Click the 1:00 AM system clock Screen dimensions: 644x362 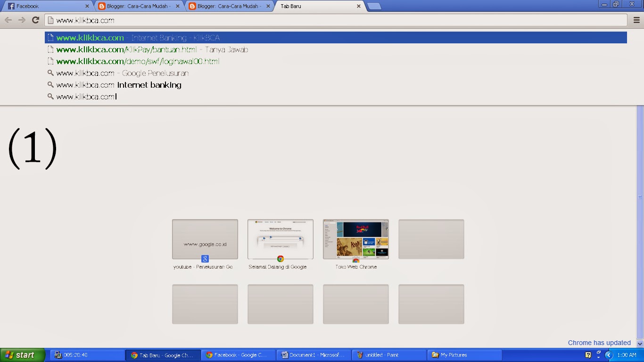tap(627, 355)
